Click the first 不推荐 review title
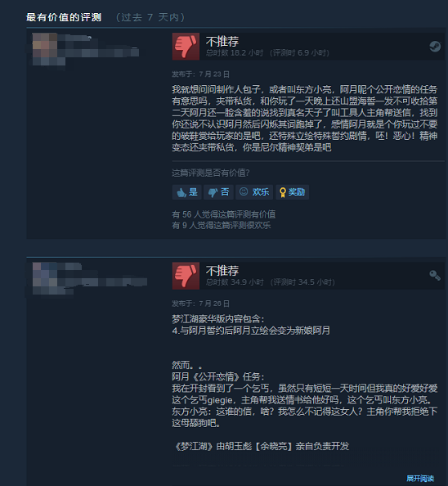 [x=222, y=41]
